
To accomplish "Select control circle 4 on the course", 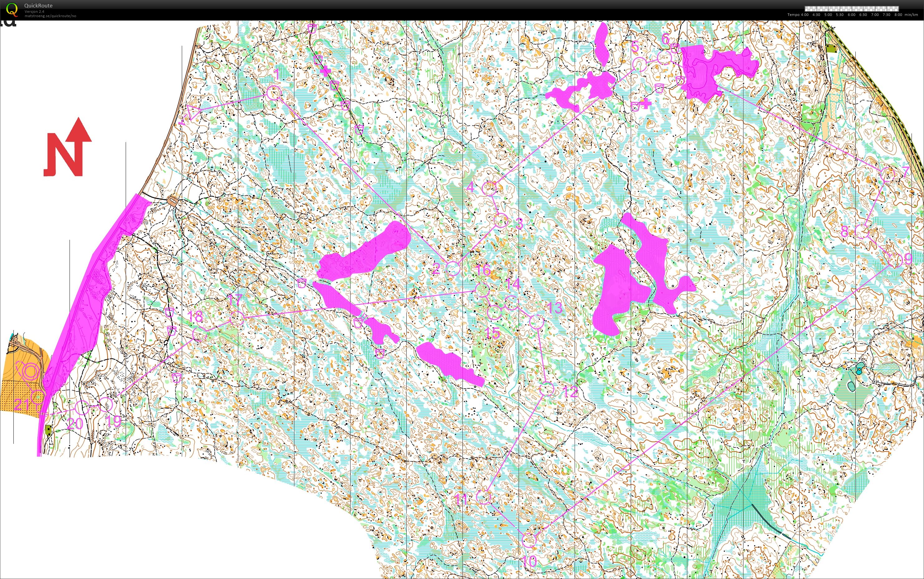I will point(490,188).
